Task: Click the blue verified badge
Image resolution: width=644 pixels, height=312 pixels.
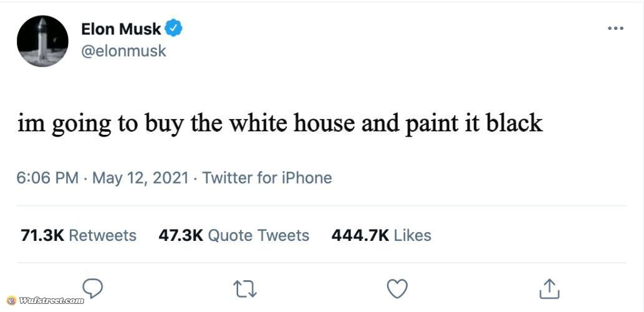Action: 173,28
